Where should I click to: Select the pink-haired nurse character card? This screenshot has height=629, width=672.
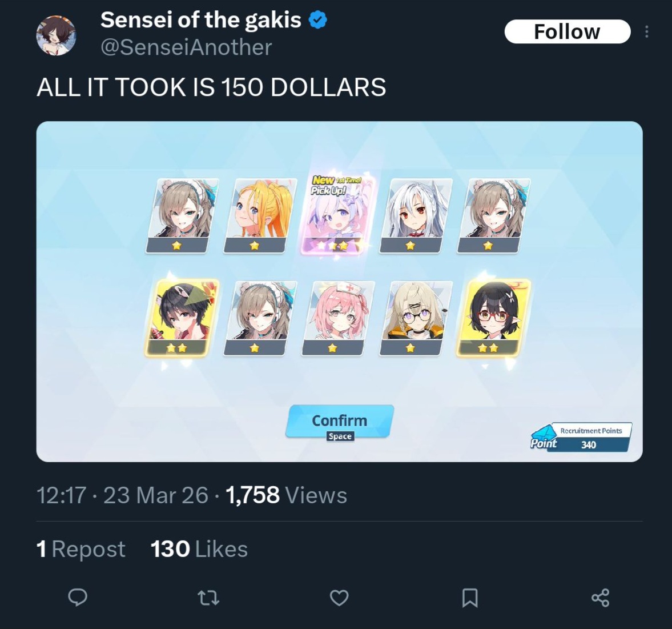coord(338,318)
